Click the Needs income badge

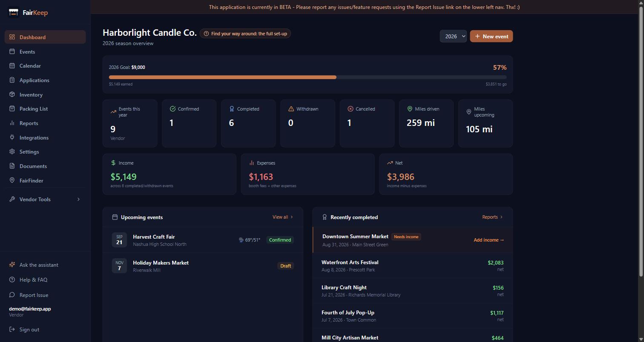point(406,237)
